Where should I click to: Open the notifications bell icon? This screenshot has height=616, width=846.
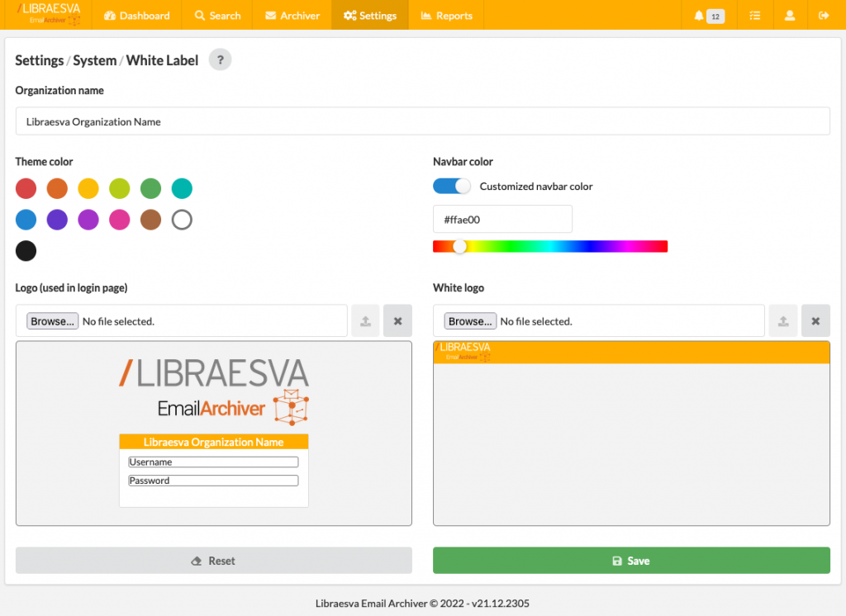point(699,16)
